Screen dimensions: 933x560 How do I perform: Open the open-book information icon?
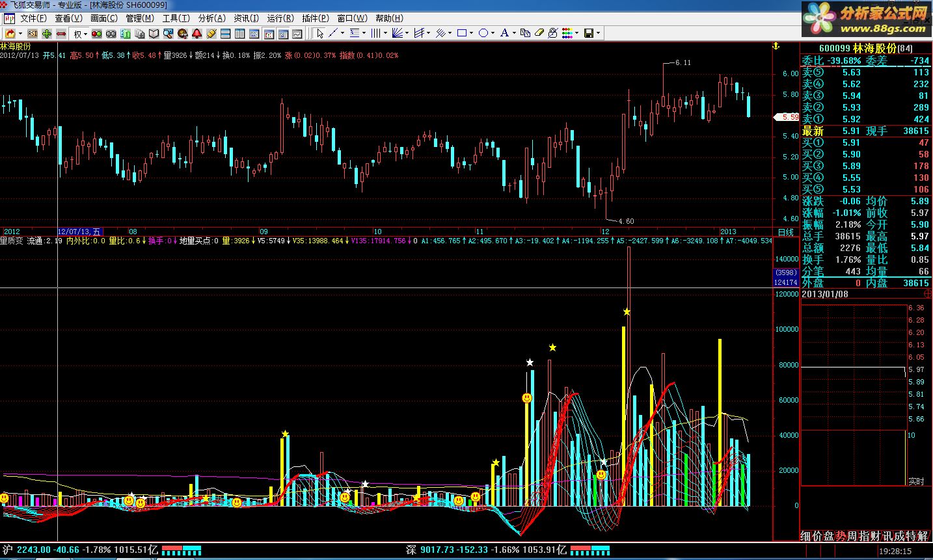point(154,33)
